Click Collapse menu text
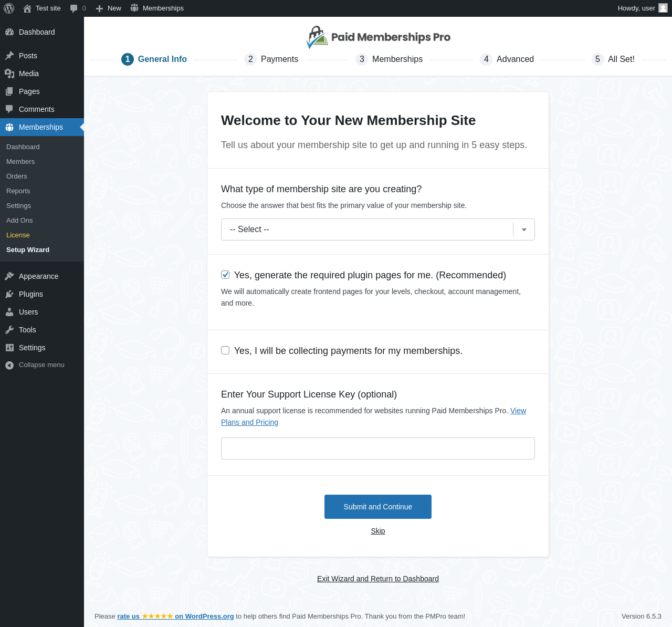Screen dimensions: 672x627 (x=41, y=365)
